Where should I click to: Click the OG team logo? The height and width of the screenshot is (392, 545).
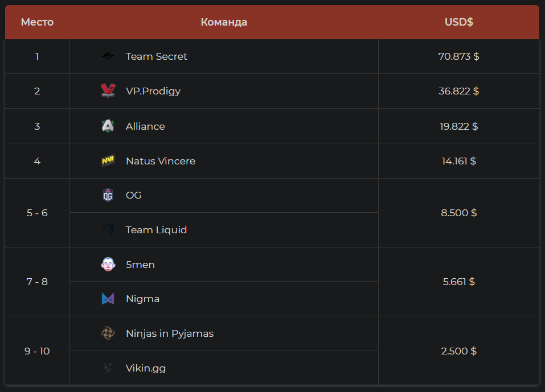pos(108,195)
